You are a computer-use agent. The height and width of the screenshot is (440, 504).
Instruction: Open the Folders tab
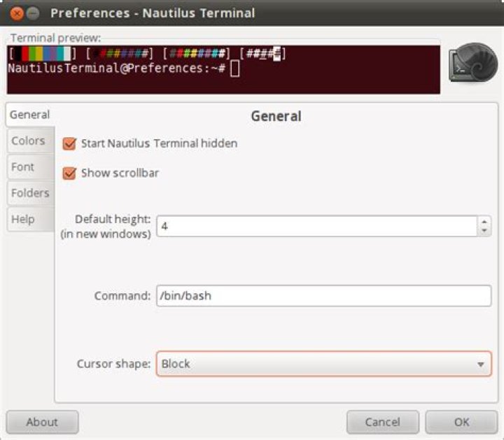31,193
